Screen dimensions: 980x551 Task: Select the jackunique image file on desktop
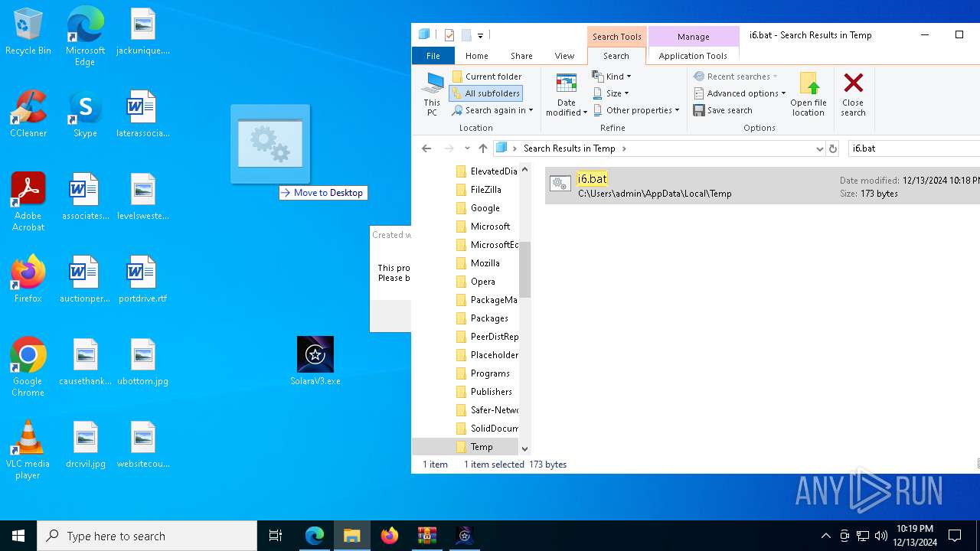[x=143, y=32]
